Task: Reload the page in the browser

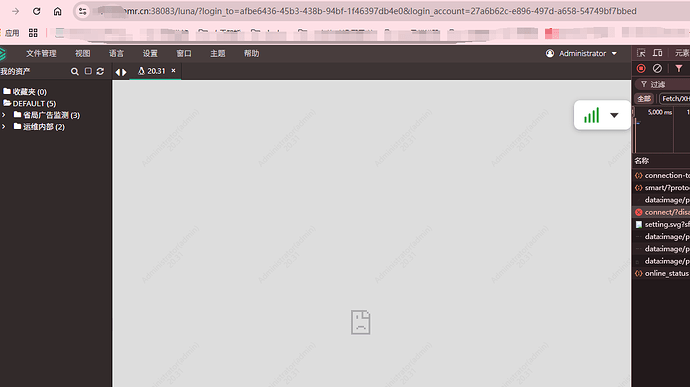Action: tap(37, 11)
